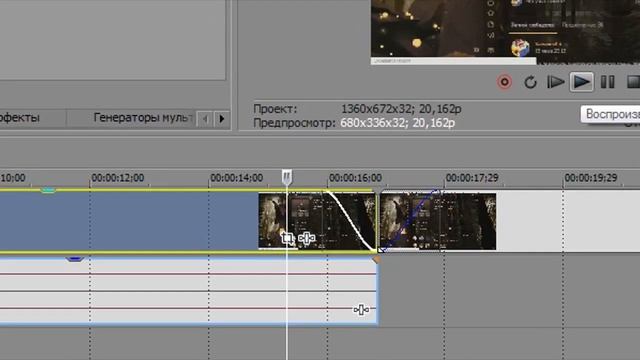Click the white fade-out curve on clip
Screen dimensions: 640x360
point(352,220)
